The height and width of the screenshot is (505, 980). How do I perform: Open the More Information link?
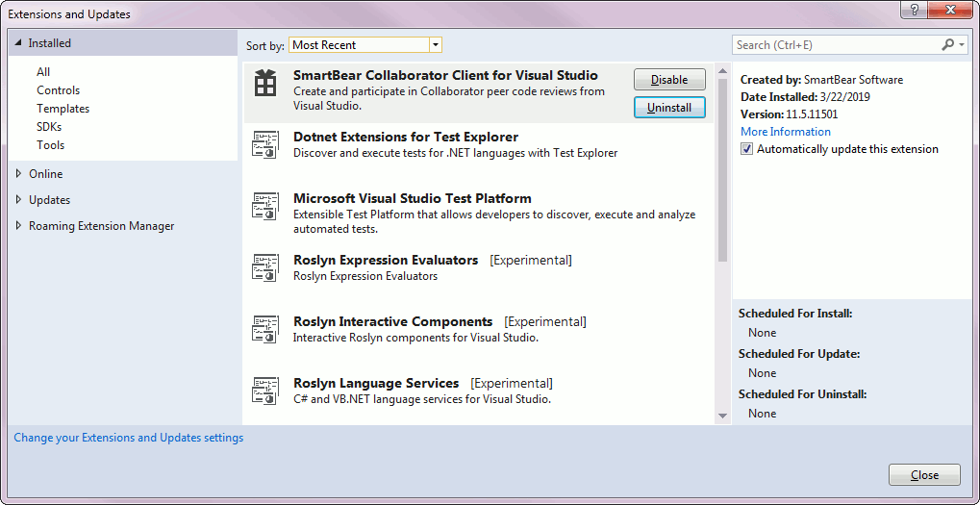pyautogui.click(x=785, y=132)
